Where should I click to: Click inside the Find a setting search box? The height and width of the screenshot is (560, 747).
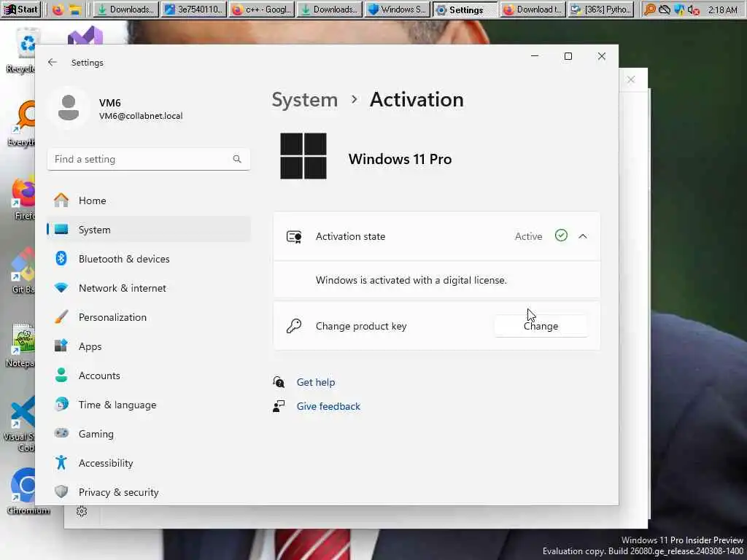click(x=149, y=159)
